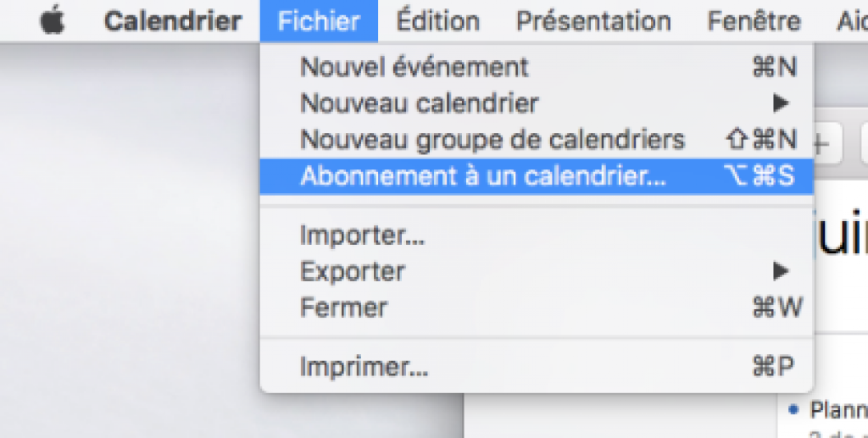Open the Apple menu

pyautogui.click(x=53, y=21)
